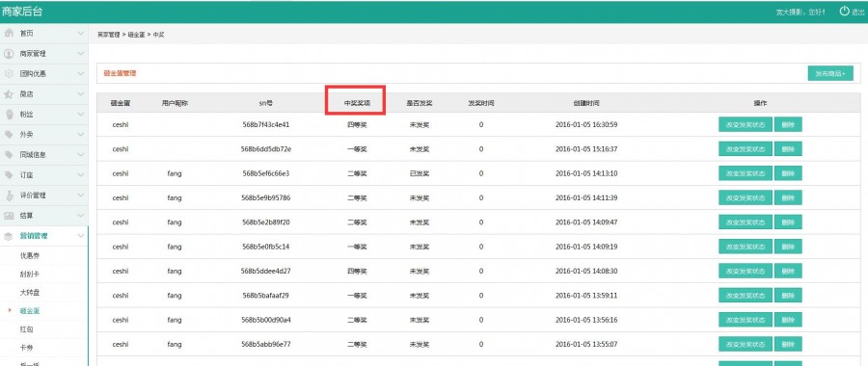This screenshot has width=868, height=366.
Task: Click the 退出 logout link
Action: (858, 12)
